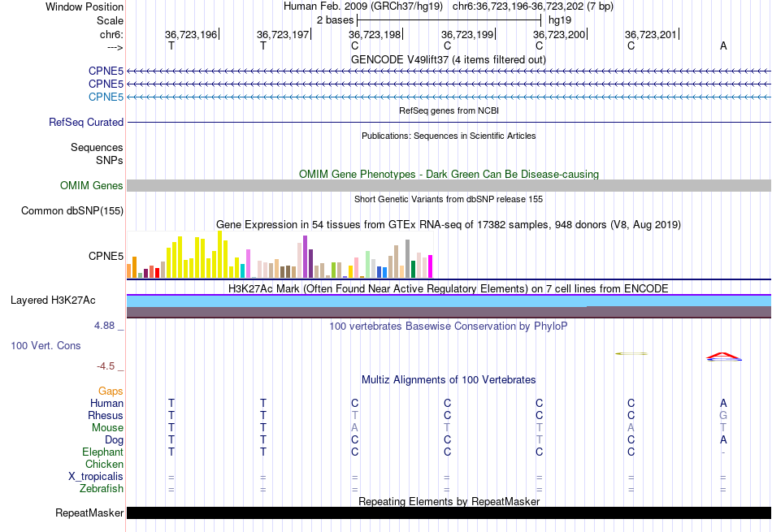Click the light-blue CPNE5 transcript label
772x532 pixels.
(x=106, y=97)
